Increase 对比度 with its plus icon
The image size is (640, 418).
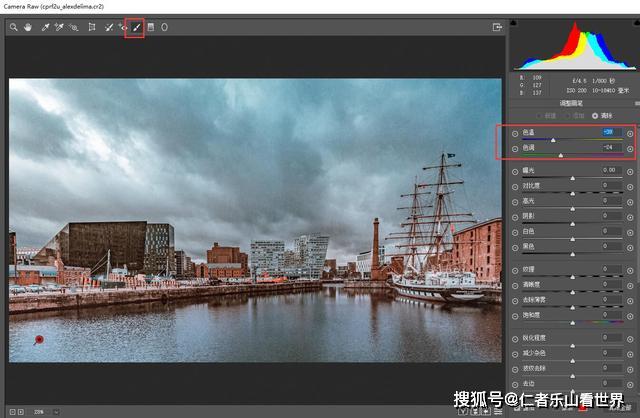tap(630, 187)
